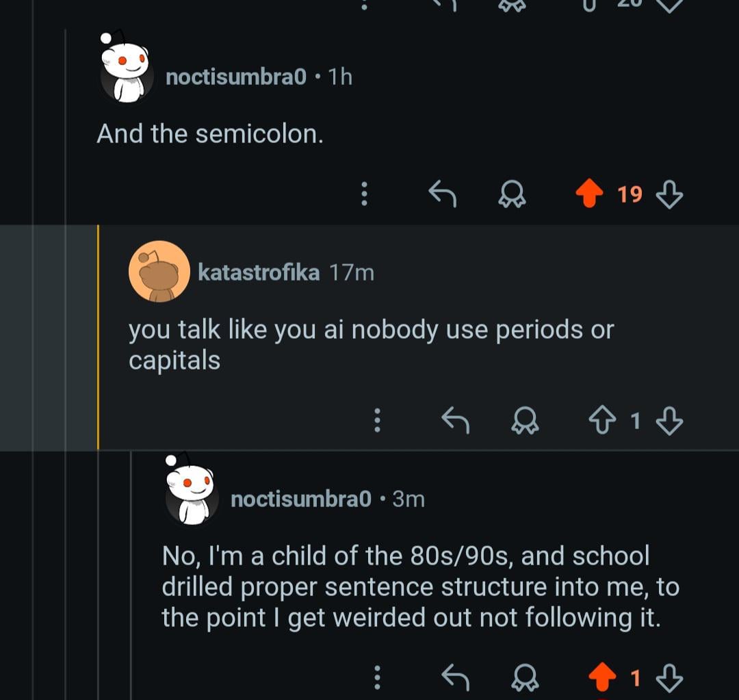
Task: Reply to katastrofika's comment
Action: 455,420
